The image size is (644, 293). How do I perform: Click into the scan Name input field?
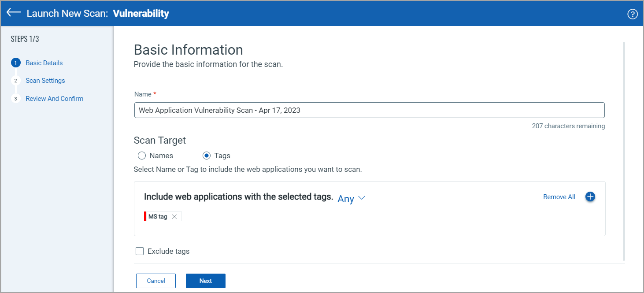click(369, 110)
